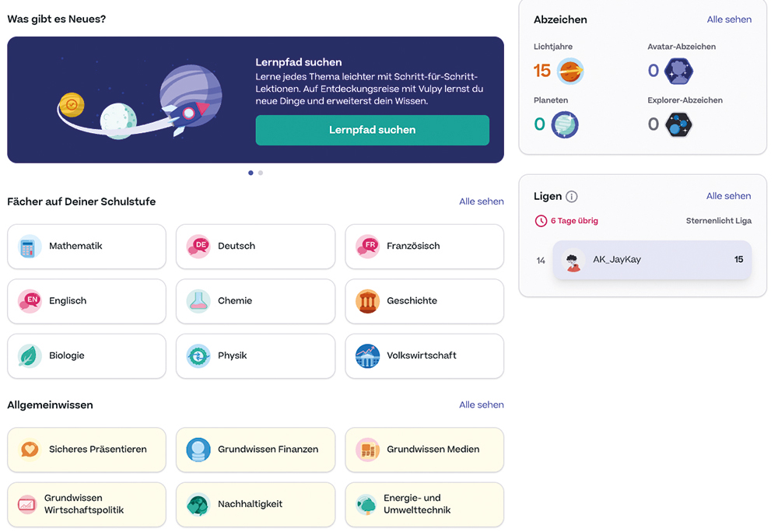Click the Explorer-Abzeichen hexagon badge icon
This screenshot has width=778, height=532.
coord(678,124)
